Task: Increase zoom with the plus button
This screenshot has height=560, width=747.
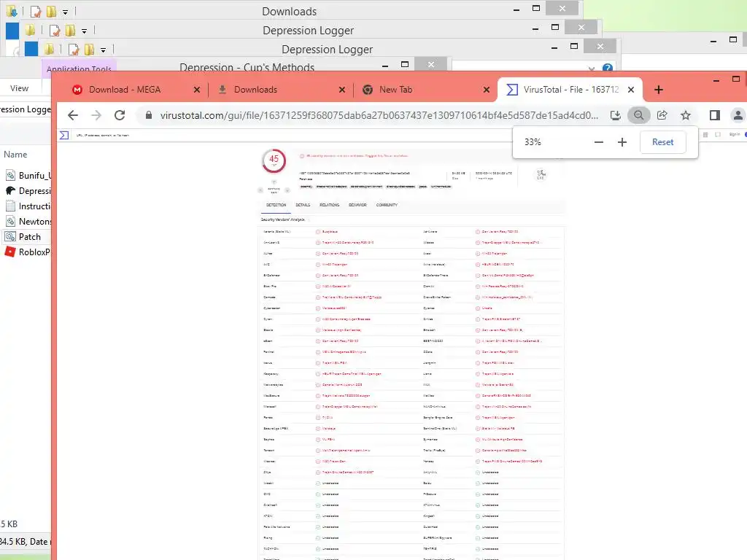Action: click(x=622, y=142)
